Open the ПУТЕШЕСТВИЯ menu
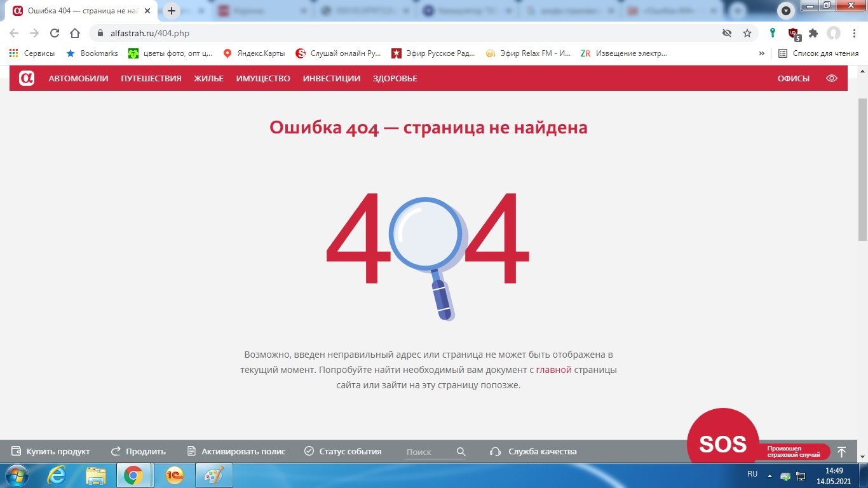This screenshot has width=868, height=488. click(151, 78)
